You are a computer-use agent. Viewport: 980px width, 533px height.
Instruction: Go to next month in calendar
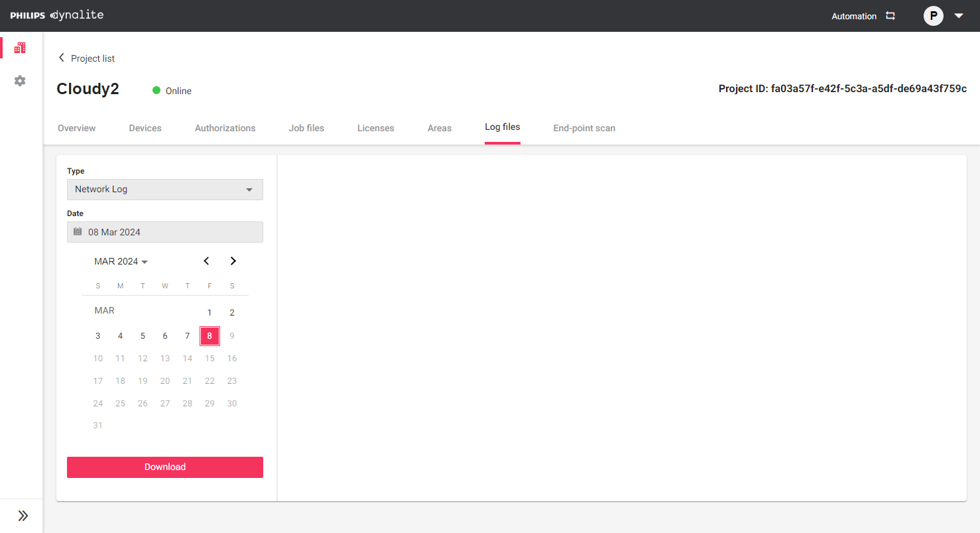click(x=233, y=261)
